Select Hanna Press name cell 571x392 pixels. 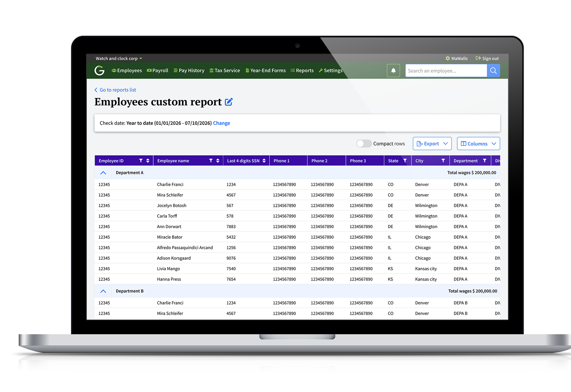click(169, 279)
